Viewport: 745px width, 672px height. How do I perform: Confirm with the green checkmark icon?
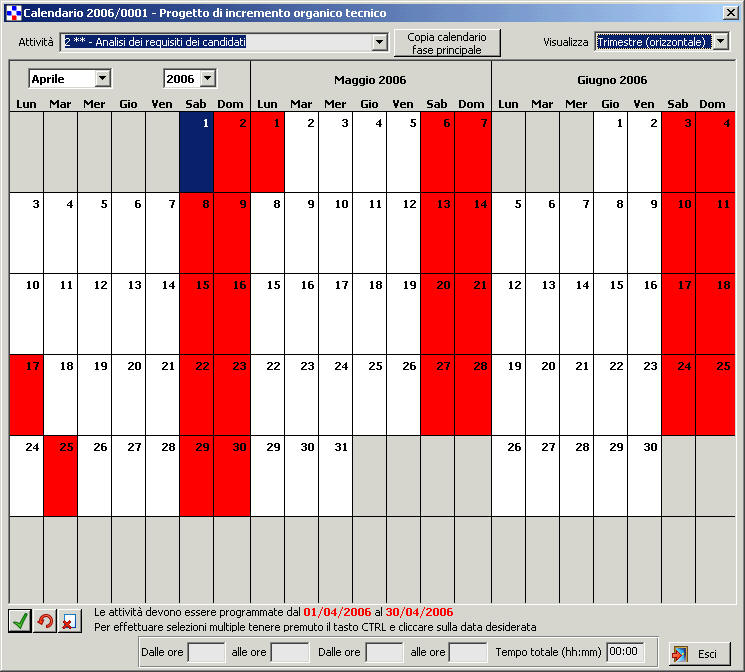tap(19, 621)
